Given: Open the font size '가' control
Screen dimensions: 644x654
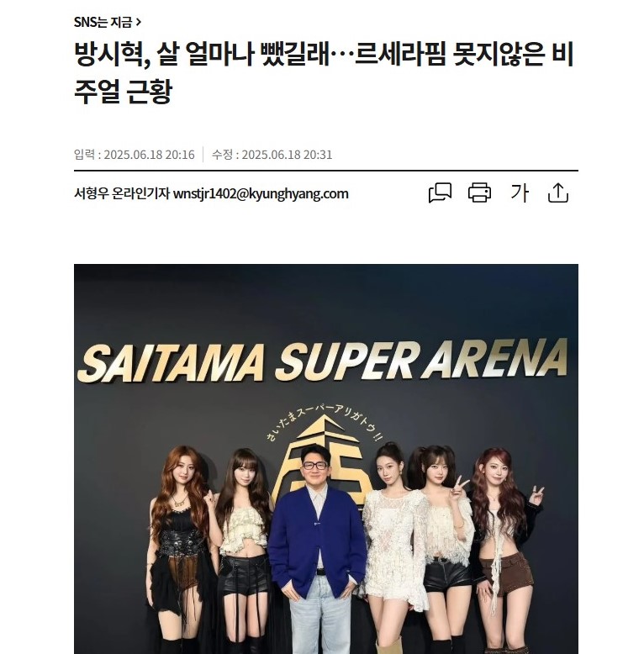Looking at the screenshot, I should [x=520, y=193].
